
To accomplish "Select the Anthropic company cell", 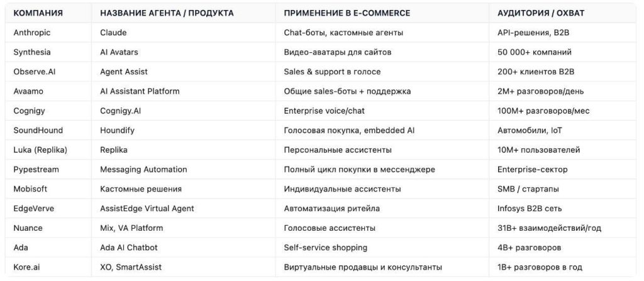I will pos(32,32).
